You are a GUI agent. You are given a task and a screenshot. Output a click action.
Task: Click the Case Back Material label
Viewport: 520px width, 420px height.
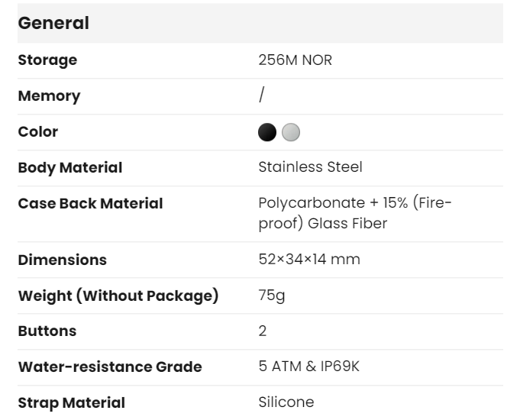pyautogui.click(x=90, y=203)
